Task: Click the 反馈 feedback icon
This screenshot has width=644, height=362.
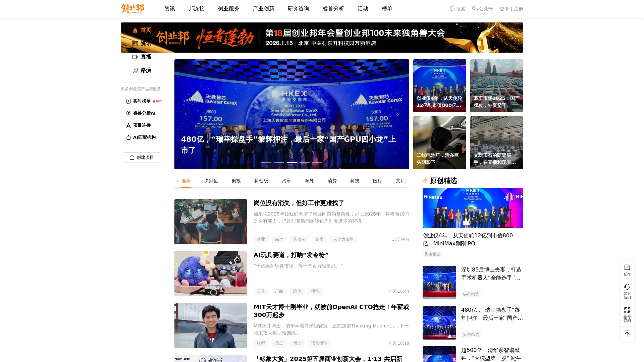Action: point(627,270)
